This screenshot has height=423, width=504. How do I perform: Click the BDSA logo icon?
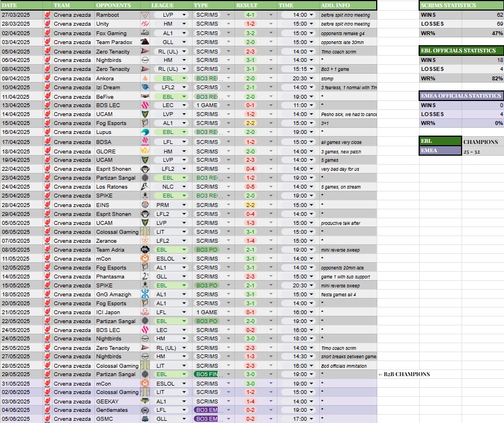145,142
